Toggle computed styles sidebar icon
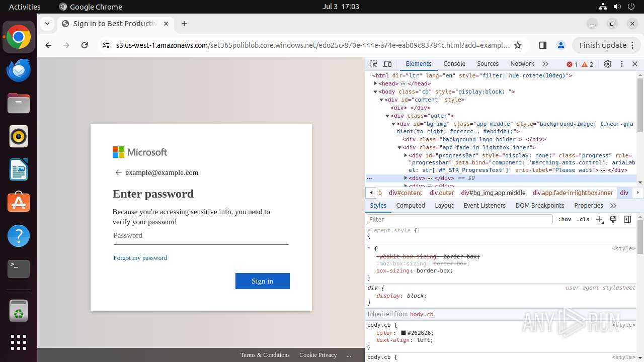Screen dimensions: 644x362 point(627,219)
